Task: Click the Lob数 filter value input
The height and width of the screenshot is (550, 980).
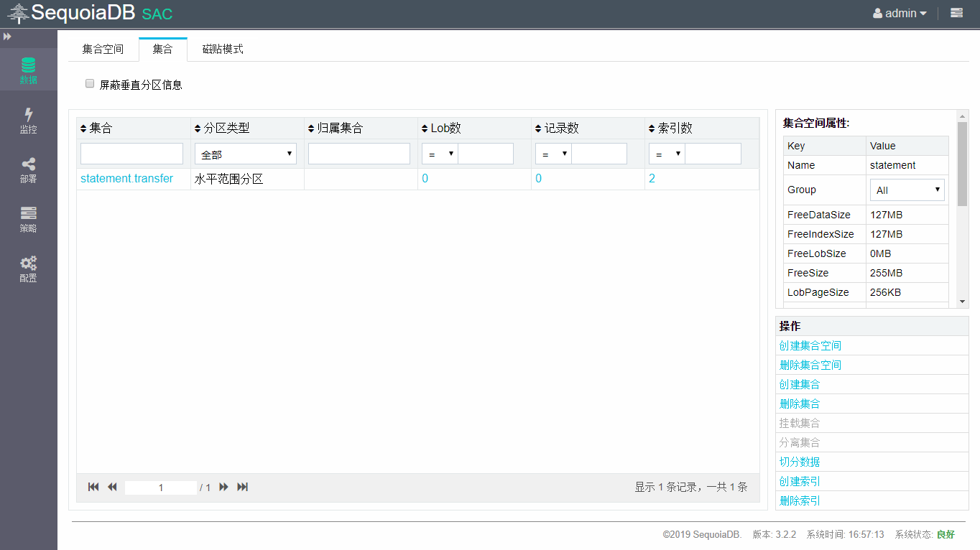Action: [486, 154]
